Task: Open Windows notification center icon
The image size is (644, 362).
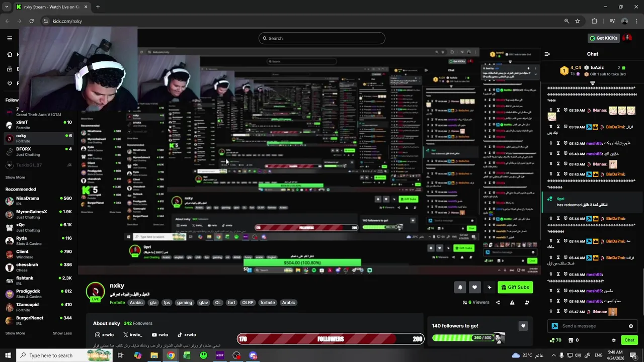Action: click(633, 355)
